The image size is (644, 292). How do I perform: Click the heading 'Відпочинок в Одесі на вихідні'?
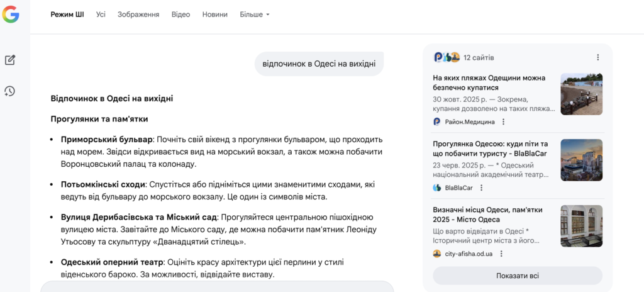[x=112, y=99]
